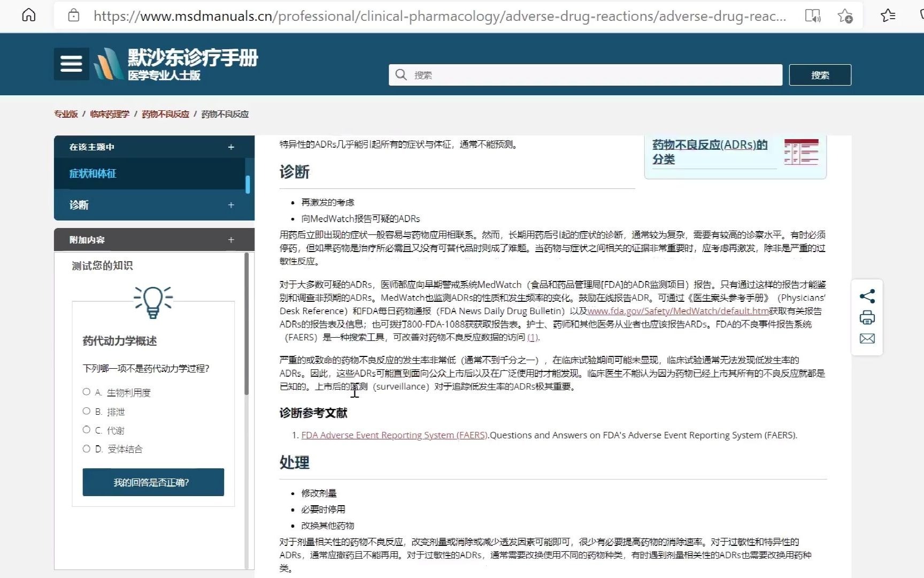Click the email envelope icon

pos(867,338)
